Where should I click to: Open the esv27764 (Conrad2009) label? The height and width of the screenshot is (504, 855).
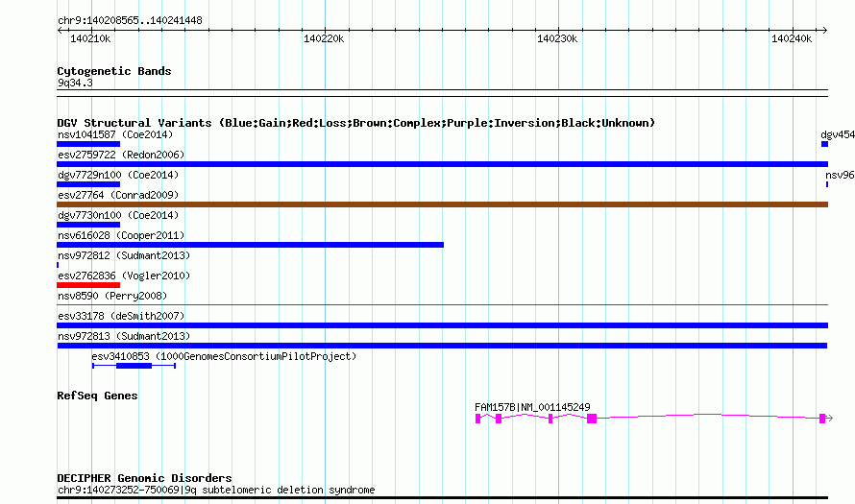tap(118, 195)
